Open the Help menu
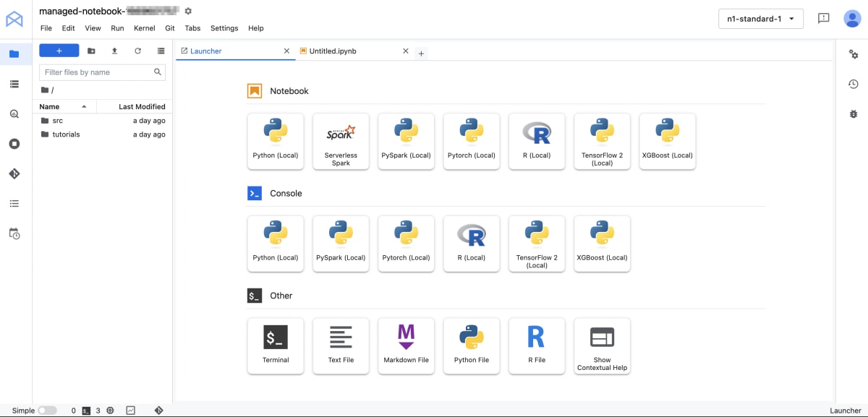The width and height of the screenshot is (868, 417). click(256, 28)
